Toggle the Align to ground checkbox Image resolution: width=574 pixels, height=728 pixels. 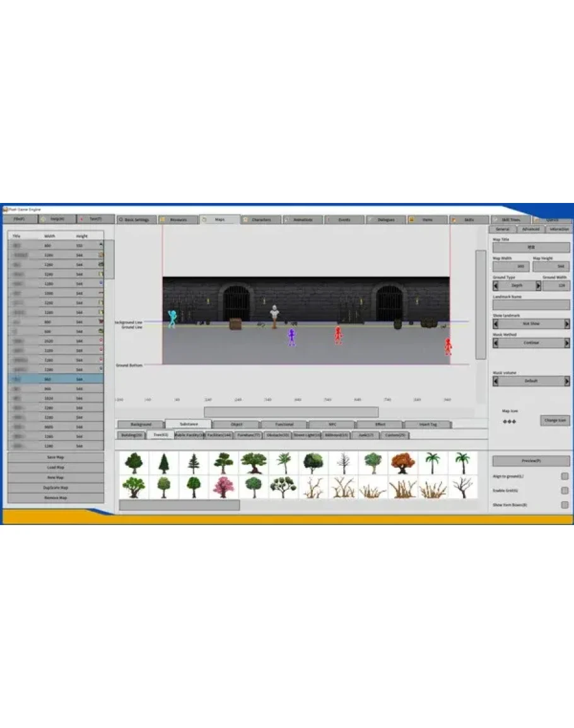click(565, 477)
